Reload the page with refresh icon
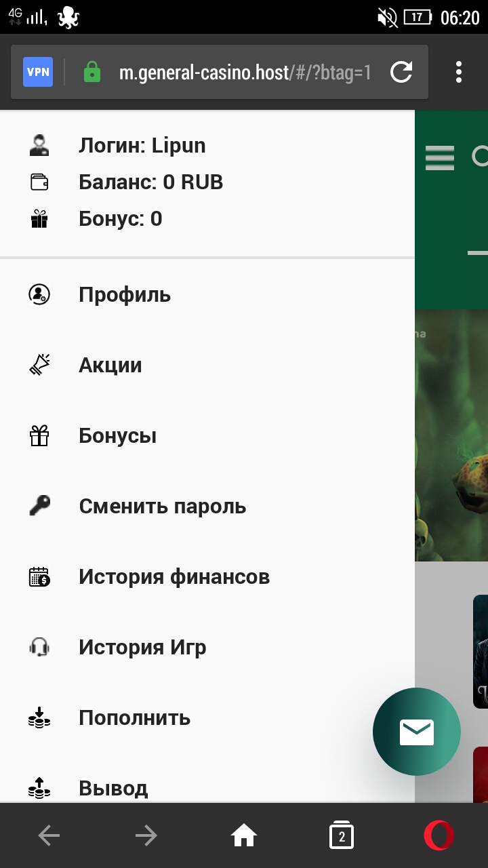The image size is (488, 868). click(401, 72)
